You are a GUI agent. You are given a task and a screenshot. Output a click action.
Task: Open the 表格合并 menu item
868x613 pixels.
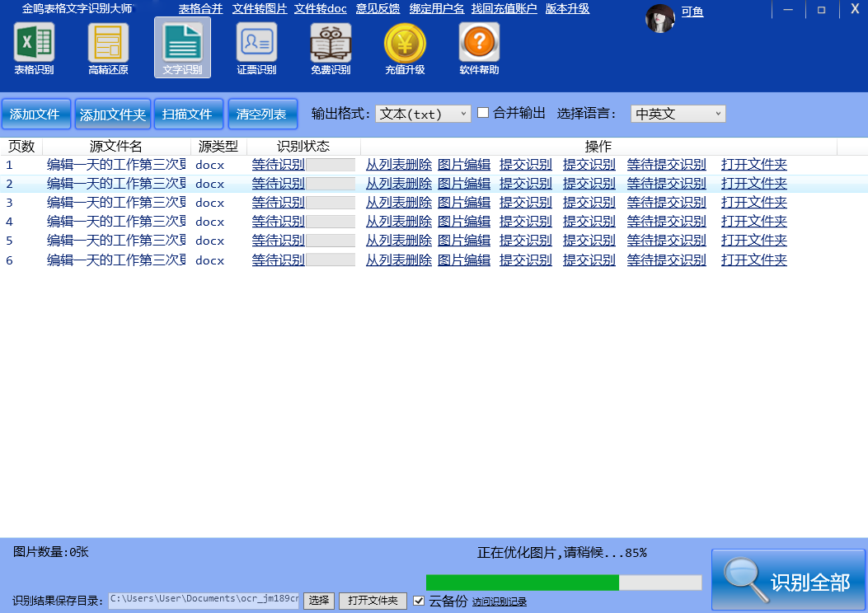point(200,8)
